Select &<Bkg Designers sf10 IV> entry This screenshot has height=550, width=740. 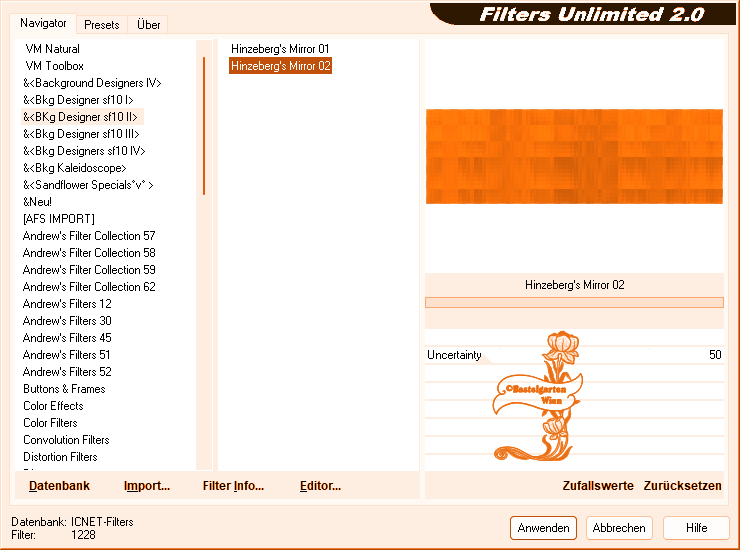tap(84, 151)
